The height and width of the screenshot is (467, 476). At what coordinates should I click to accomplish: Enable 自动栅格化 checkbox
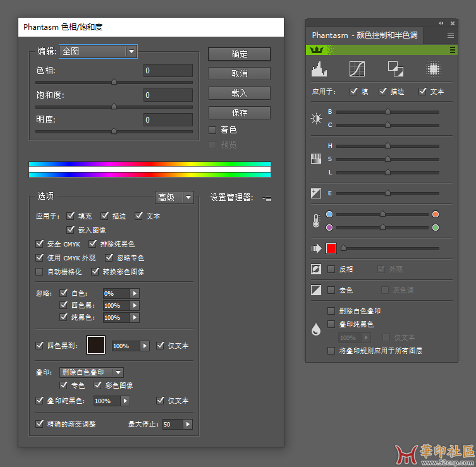click(x=39, y=272)
